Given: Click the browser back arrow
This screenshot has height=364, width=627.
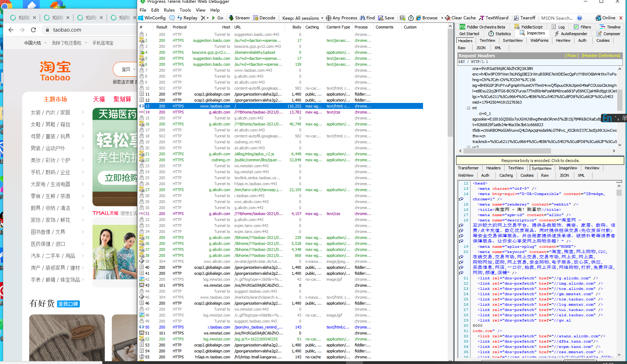Looking at the screenshot, I should [x=11, y=30].
